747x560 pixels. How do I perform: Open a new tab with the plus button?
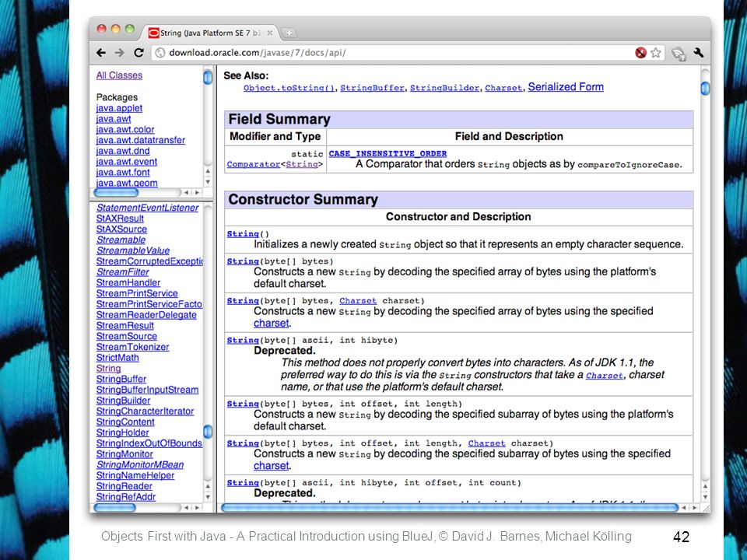click(x=289, y=33)
